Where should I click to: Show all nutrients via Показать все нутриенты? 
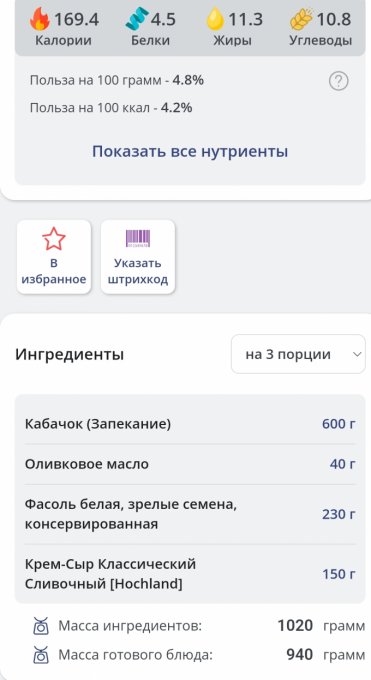[x=190, y=151]
